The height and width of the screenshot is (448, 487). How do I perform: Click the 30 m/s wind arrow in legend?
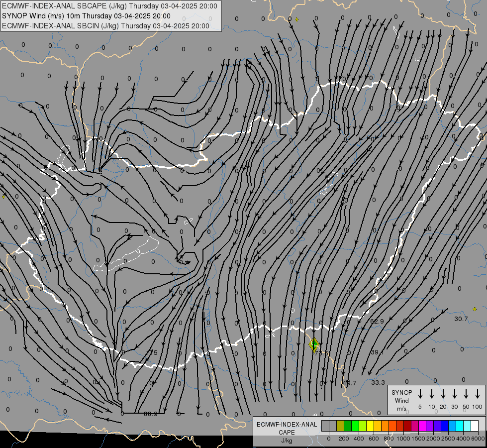[x=454, y=394]
